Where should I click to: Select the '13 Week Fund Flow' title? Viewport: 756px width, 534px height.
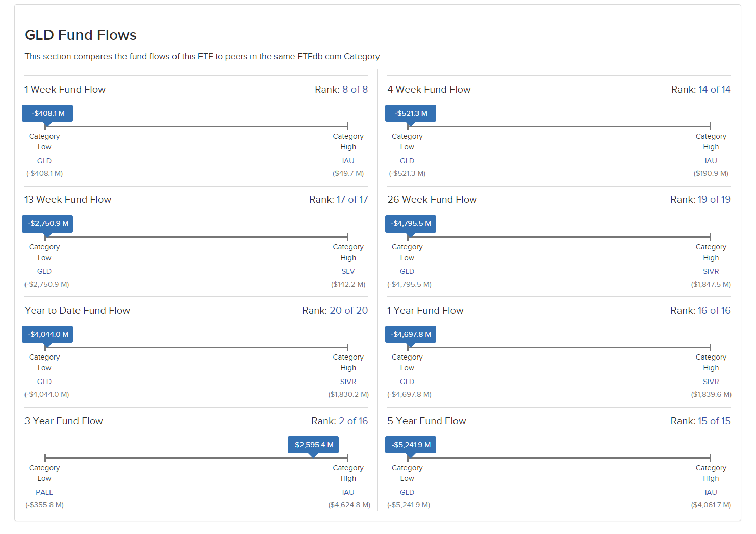[68, 200]
